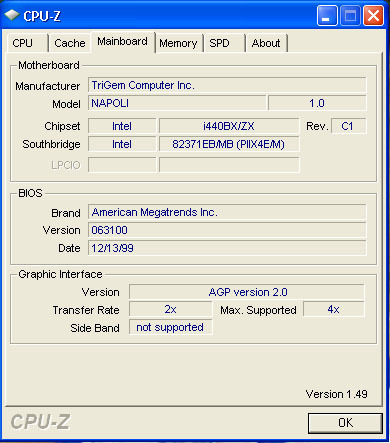390x443 pixels.
Task: Open the Memory tab
Action: [178, 43]
